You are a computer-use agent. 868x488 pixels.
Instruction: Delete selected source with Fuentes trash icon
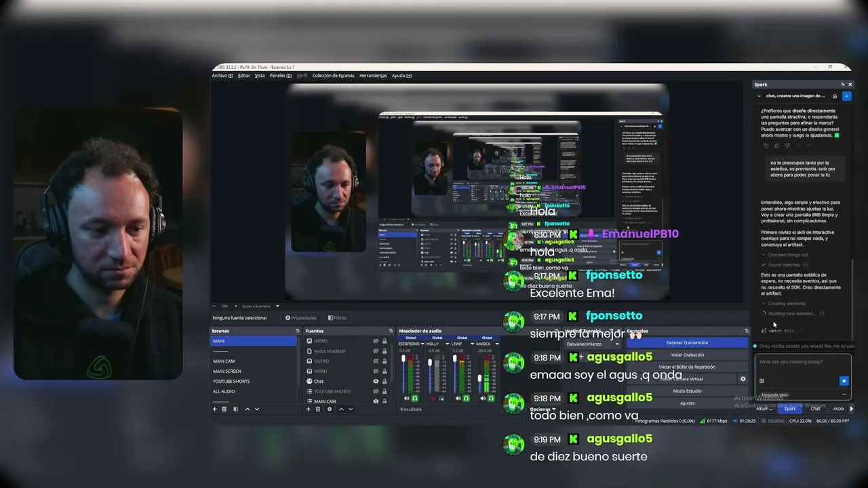point(318,409)
